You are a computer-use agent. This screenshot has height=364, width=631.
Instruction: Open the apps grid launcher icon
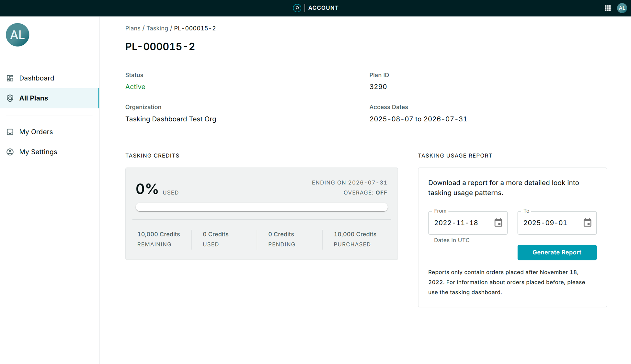coord(608,8)
